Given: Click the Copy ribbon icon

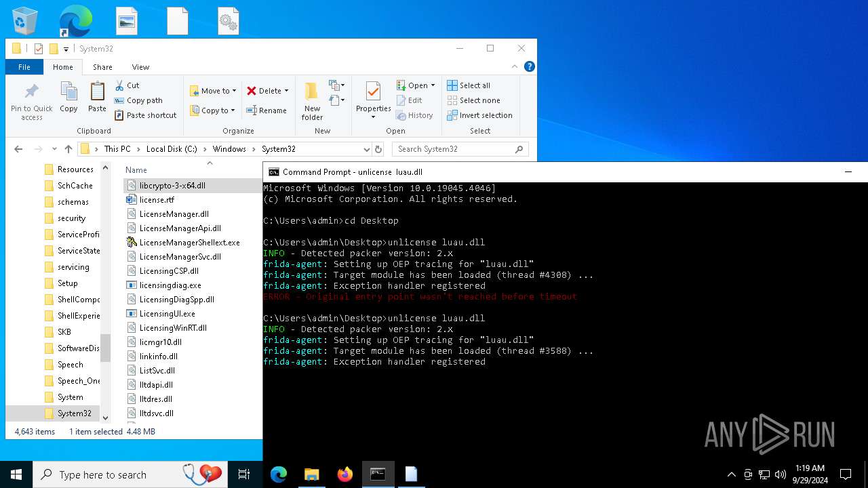Looking at the screenshot, I should point(68,97).
